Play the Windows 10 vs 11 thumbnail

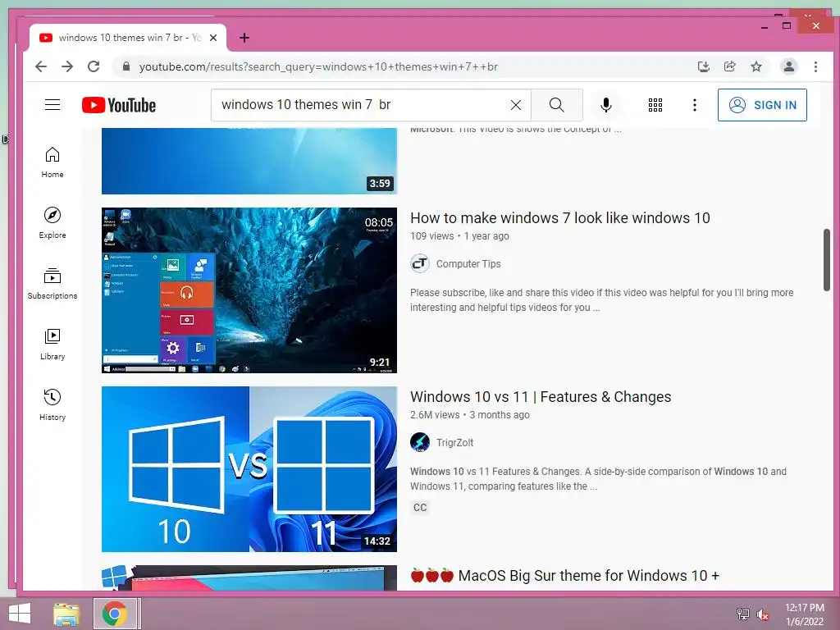point(249,469)
